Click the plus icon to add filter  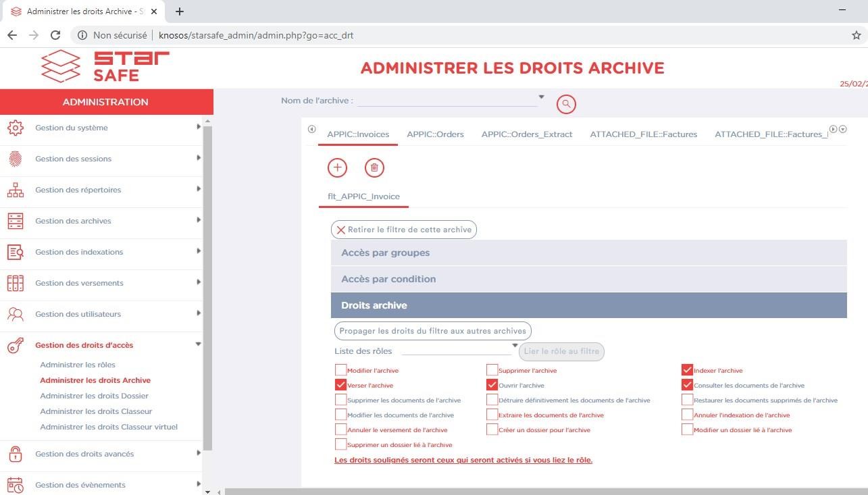(337, 167)
